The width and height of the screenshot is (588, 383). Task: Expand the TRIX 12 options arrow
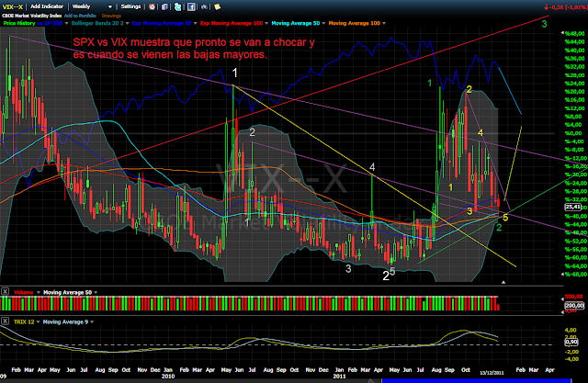coord(38,321)
